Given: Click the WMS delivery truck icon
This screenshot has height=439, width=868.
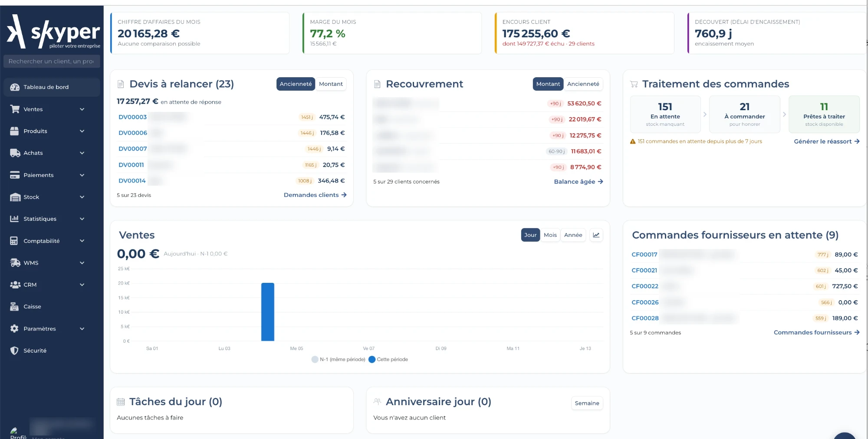Looking at the screenshot, I should coord(15,263).
